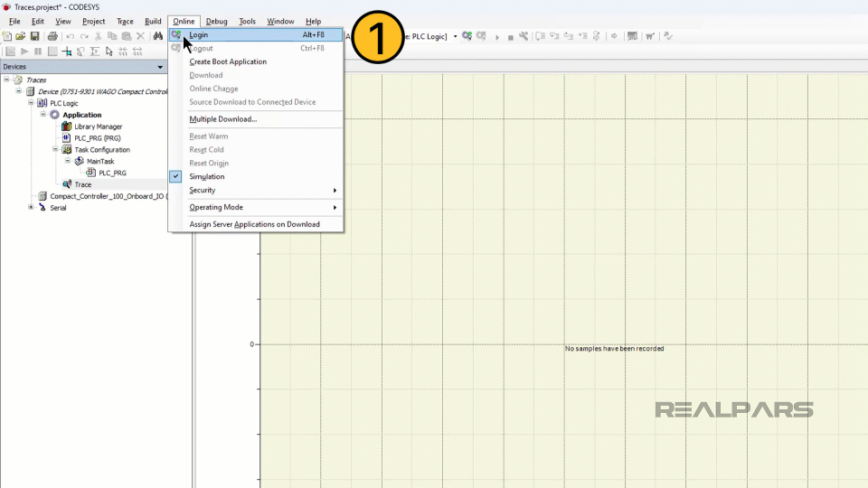Select the mouse pointer tool icon

(x=109, y=52)
